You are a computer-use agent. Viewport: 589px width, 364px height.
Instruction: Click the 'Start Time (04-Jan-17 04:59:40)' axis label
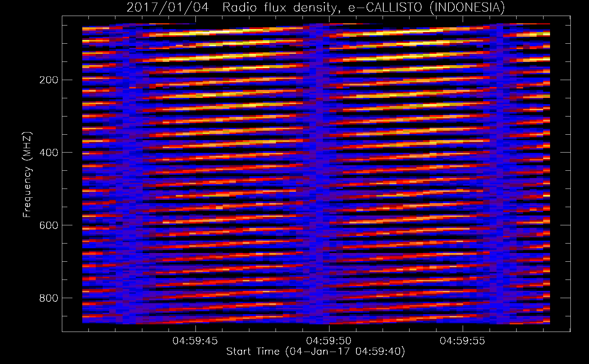click(x=316, y=352)
